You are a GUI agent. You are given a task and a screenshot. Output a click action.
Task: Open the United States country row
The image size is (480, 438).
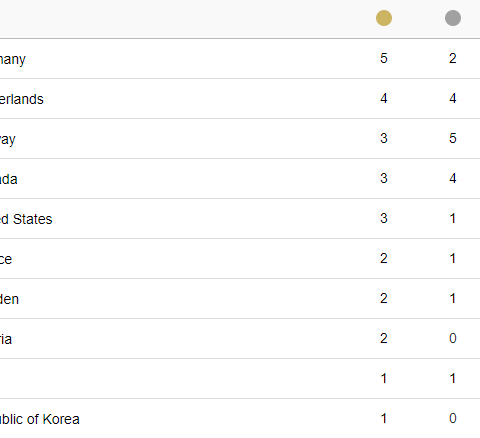coord(240,219)
